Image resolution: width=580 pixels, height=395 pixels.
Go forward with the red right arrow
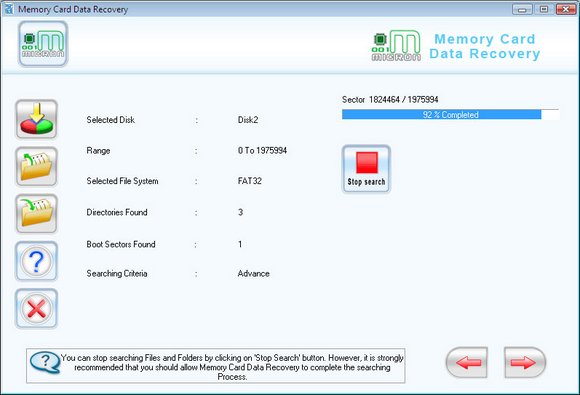click(525, 362)
